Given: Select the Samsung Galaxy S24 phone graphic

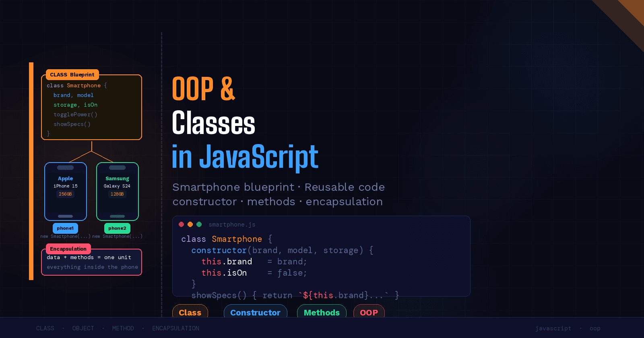Looking at the screenshot, I should [x=118, y=192].
